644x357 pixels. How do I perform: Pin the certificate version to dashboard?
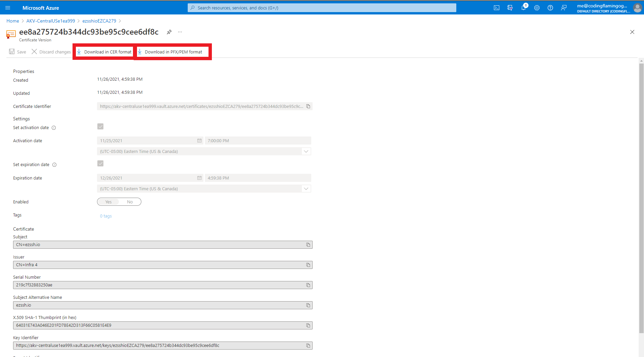point(169,32)
